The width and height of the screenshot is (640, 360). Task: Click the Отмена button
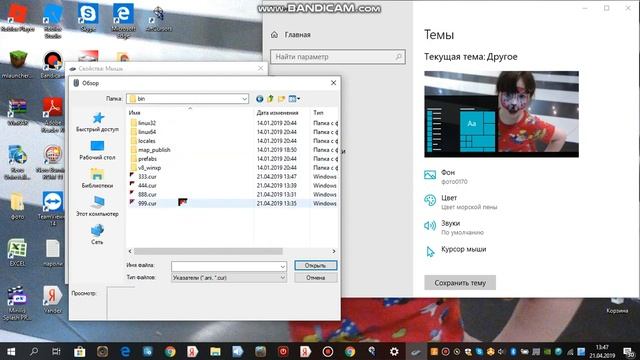(316, 278)
